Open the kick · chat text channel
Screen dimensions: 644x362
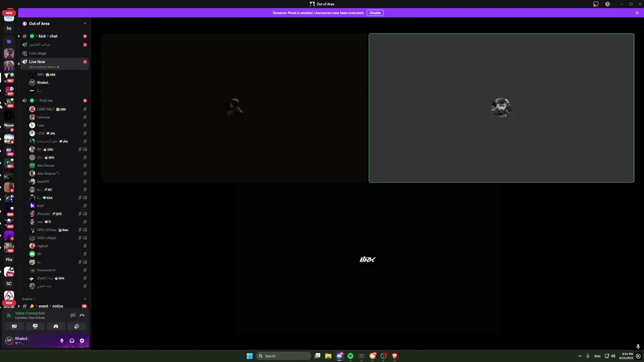[54, 36]
